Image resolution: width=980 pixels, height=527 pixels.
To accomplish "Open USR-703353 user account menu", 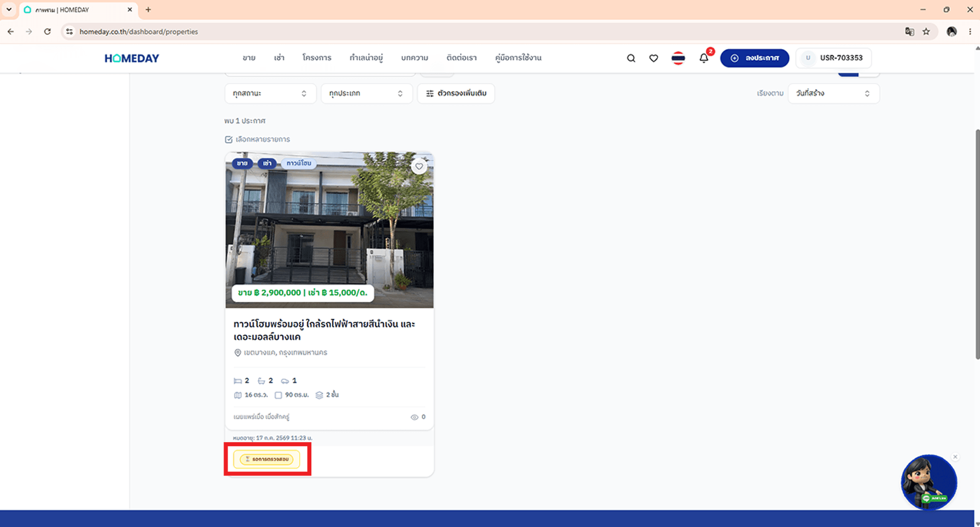I will coord(834,58).
